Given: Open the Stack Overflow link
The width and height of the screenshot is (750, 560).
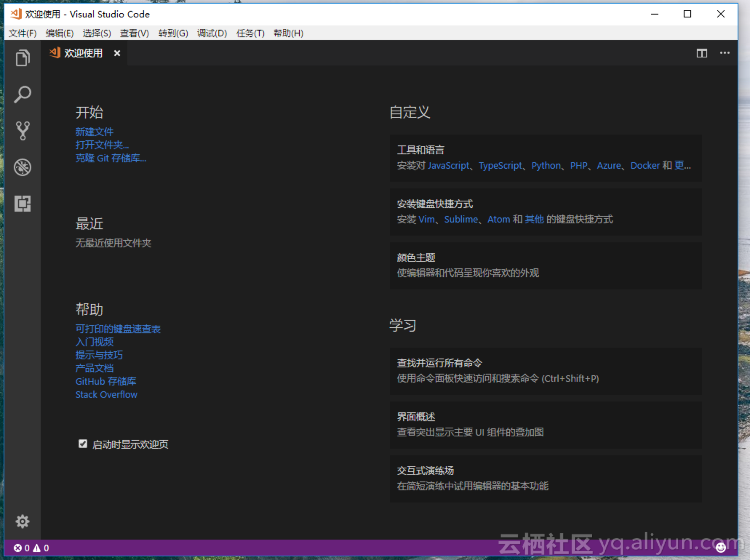Looking at the screenshot, I should (x=106, y=394).
